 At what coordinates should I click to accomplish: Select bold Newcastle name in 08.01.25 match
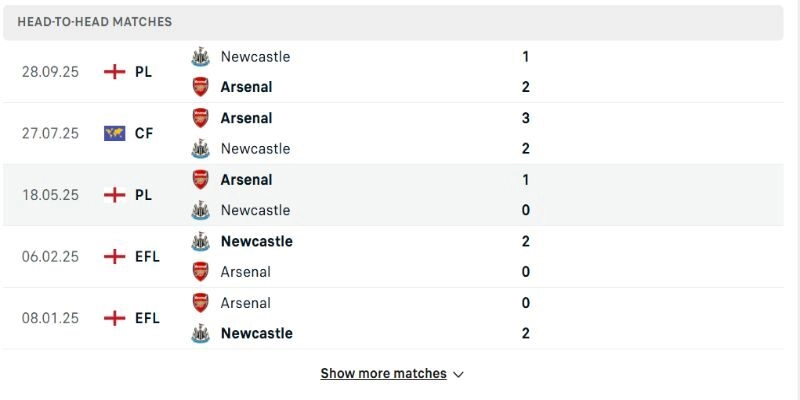[256, 333]
